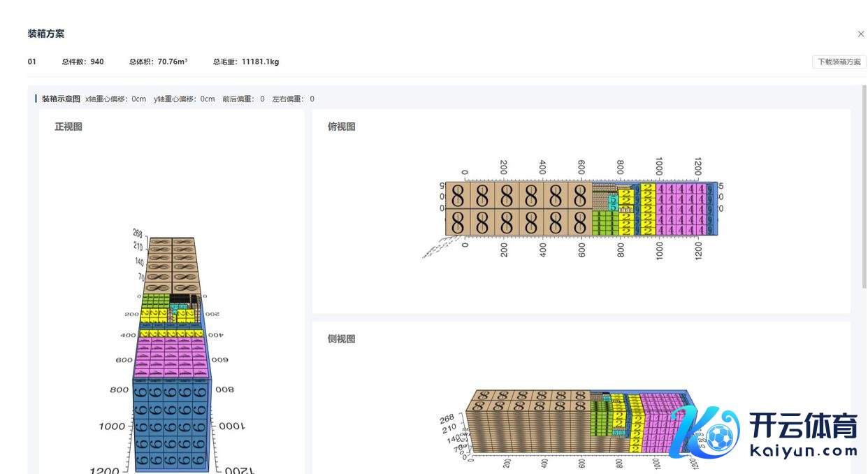The width and height of the screenshot is (868, 474).
Task: Click the 装箱方案 dialog title
Action: [46, 34]
